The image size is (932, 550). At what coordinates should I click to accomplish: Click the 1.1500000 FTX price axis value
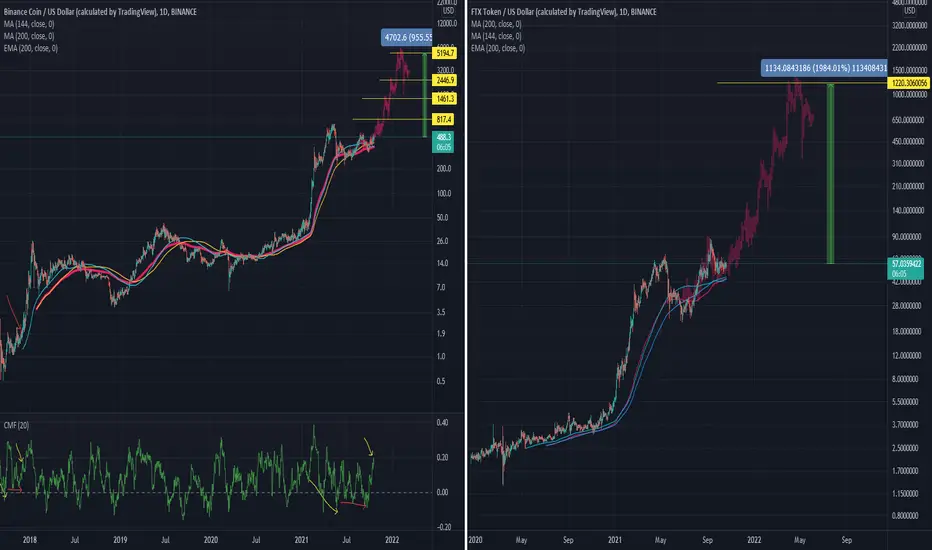[x=906, y=494]
